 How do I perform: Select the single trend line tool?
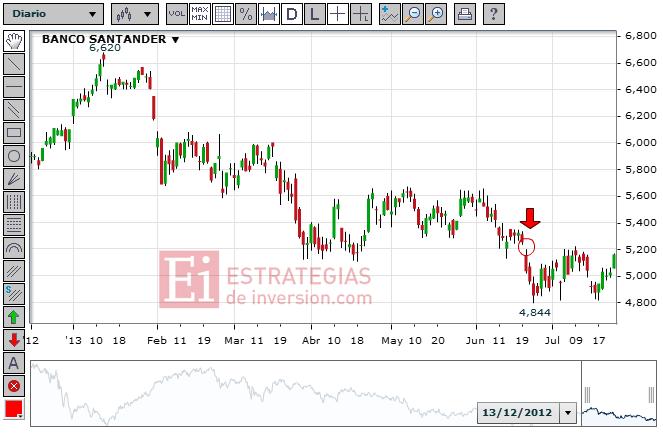pyautogui.click(x=14, y=64)
